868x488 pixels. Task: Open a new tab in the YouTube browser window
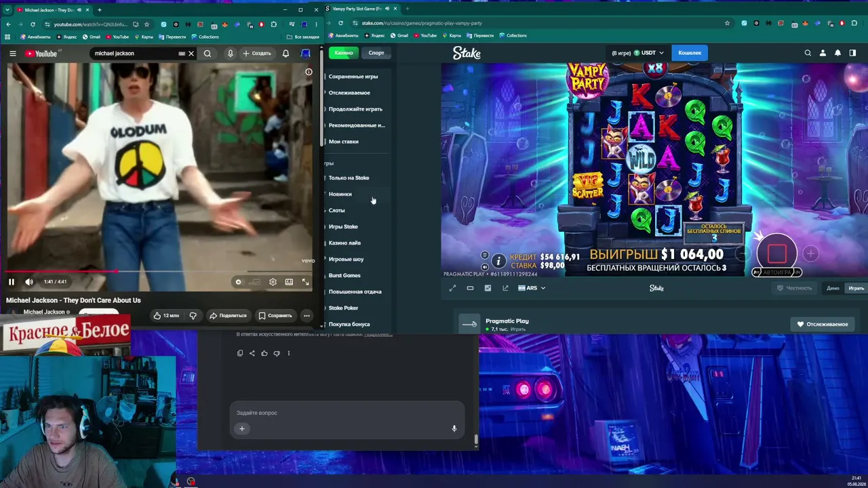point(99,10)
